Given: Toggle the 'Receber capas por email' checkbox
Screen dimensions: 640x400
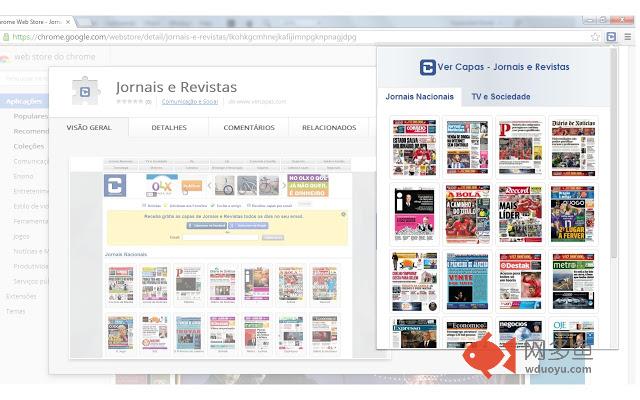Looking at the screenshot, I should click(249, 206).
